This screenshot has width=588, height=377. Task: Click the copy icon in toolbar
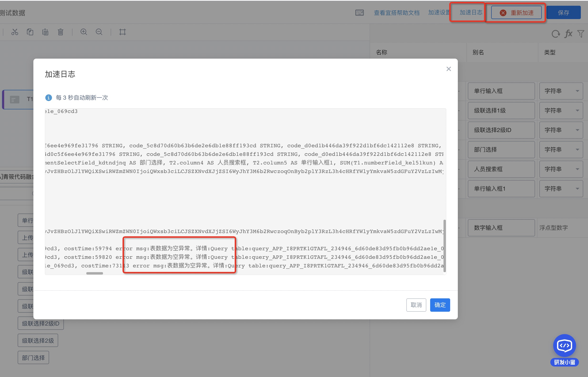click(30, 32)
